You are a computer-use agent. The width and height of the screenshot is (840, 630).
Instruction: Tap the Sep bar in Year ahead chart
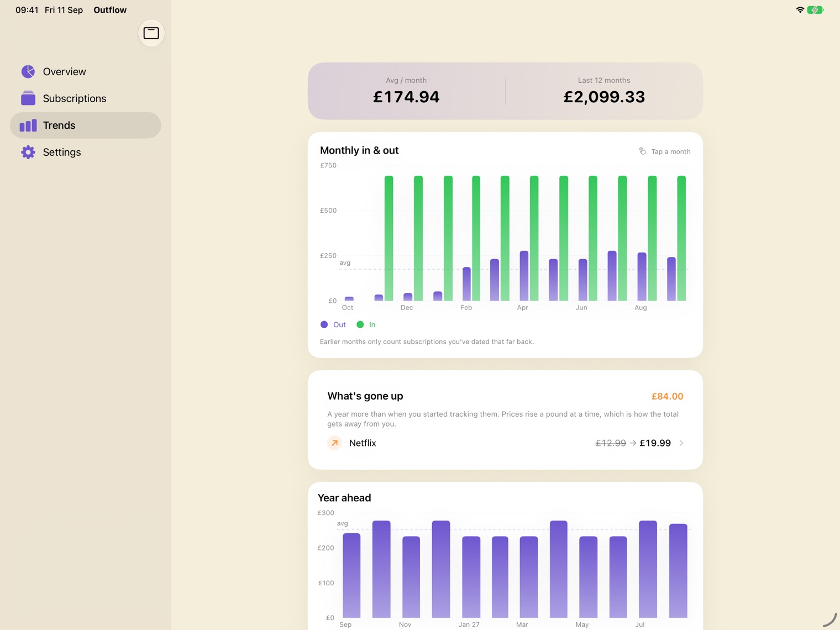click(x=351, y=575)
